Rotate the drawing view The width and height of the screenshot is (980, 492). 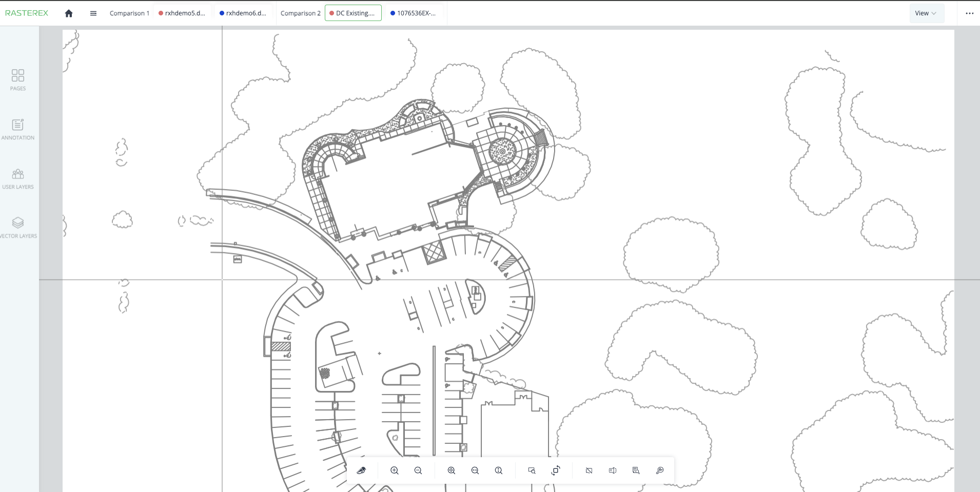click(x=556, y=470)
